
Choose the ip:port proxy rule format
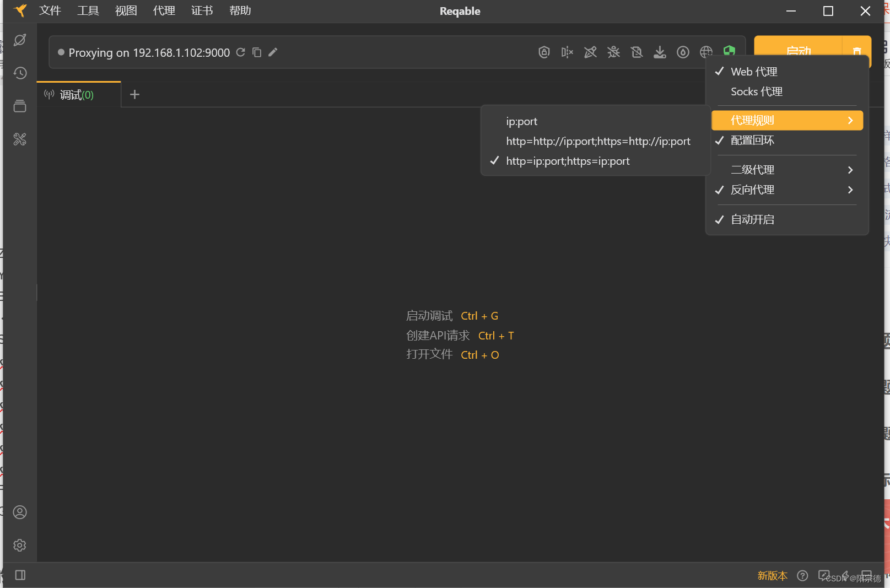click(595, 121)
